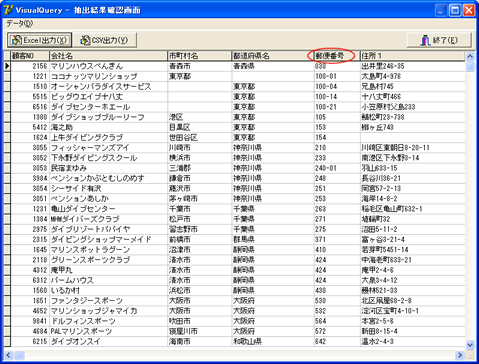This screenshot has width=479, height=364.
Task: Click the Excel出力 button
Action: 39,40
